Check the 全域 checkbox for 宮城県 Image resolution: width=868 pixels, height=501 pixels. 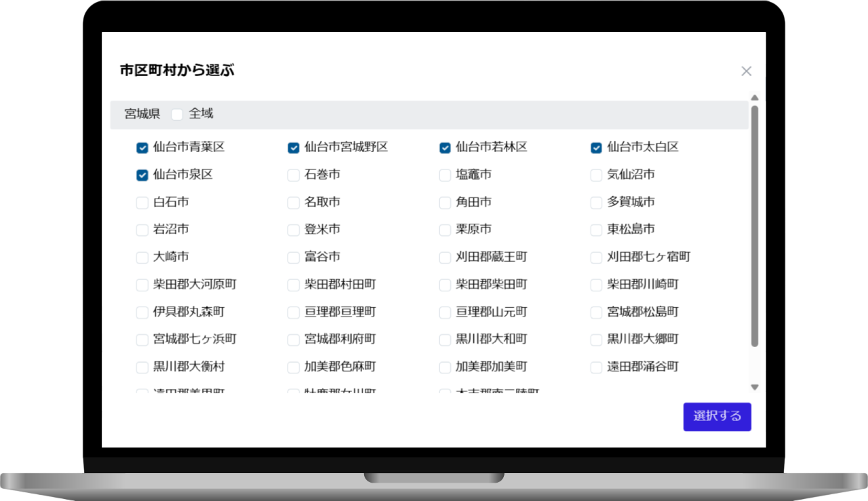178,115
